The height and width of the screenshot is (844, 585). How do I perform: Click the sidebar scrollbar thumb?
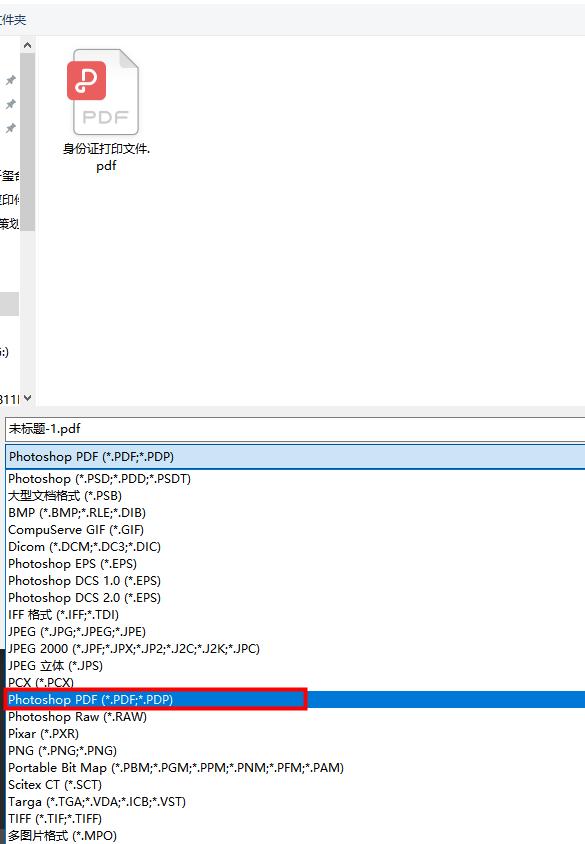pyautogui.click(x=27, y=142)
